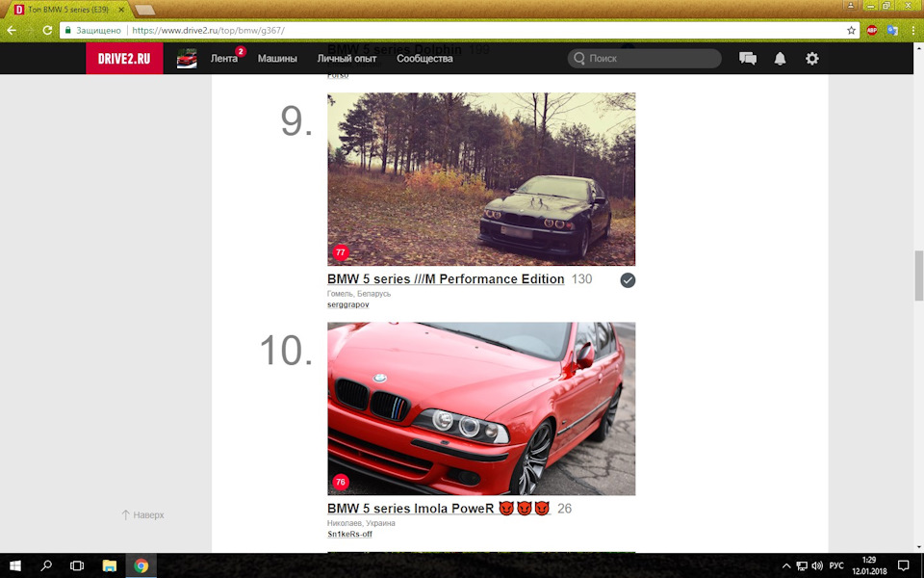This screenshot has width=924, height=578.
Task: Open the messages chat icon
Action: point(748,59)
